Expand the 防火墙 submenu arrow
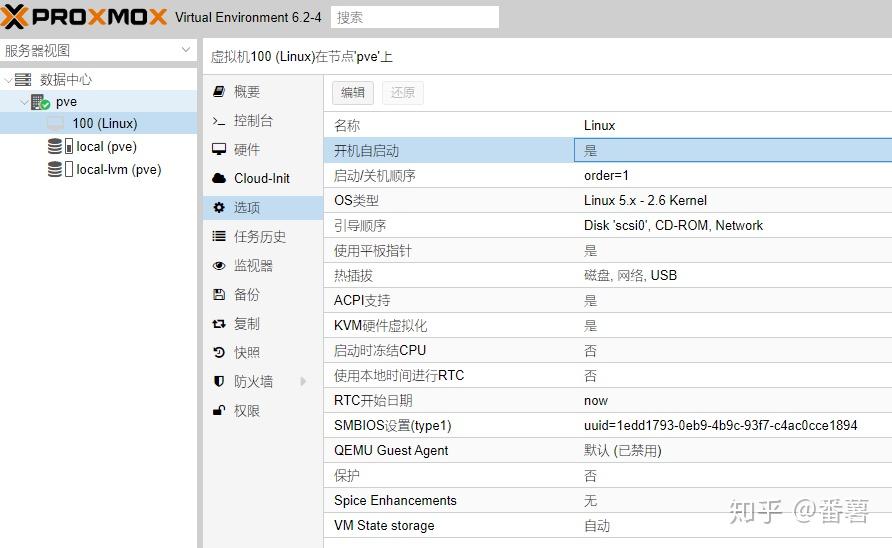 coord(303,381)
